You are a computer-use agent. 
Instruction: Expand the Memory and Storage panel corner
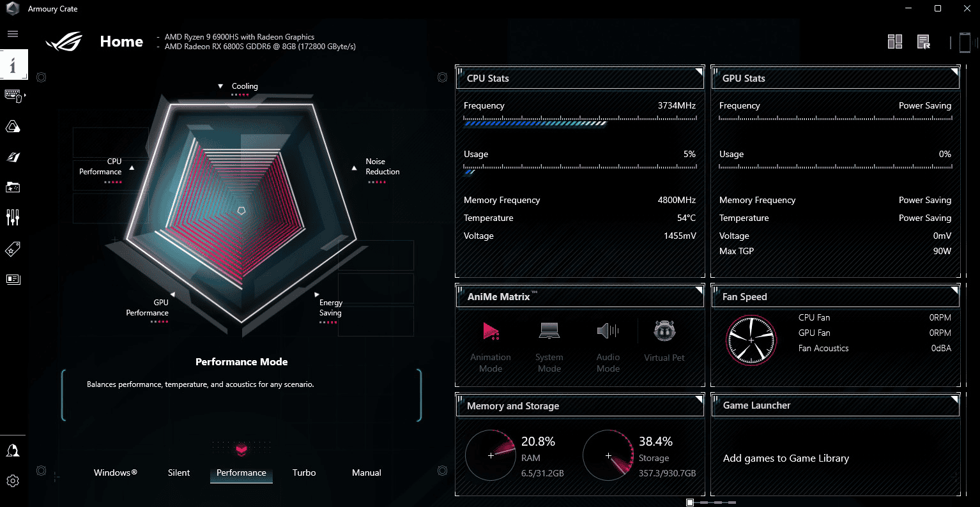(x=699, y=400)
